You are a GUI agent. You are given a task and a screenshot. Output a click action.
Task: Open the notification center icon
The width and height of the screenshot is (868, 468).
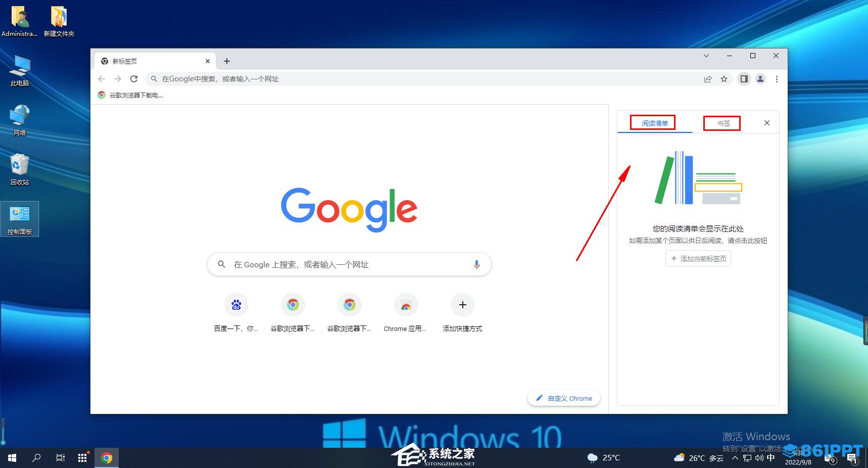[x=852, y=459]
